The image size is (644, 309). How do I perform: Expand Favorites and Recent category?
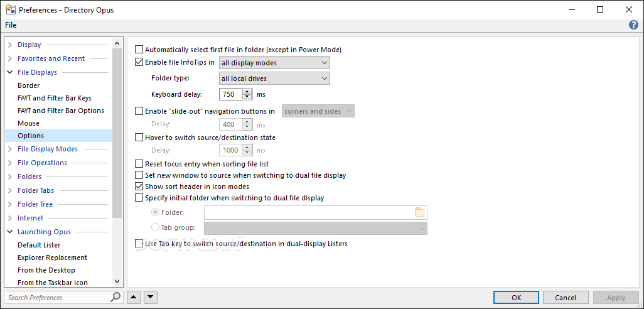tap(10, 59)
